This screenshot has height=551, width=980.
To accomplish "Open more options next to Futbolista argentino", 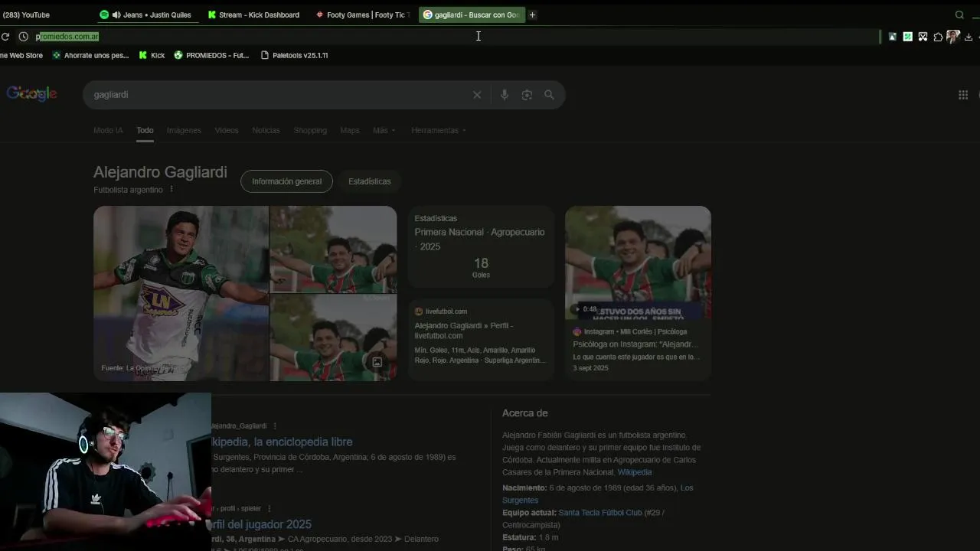I will [171, 189].
